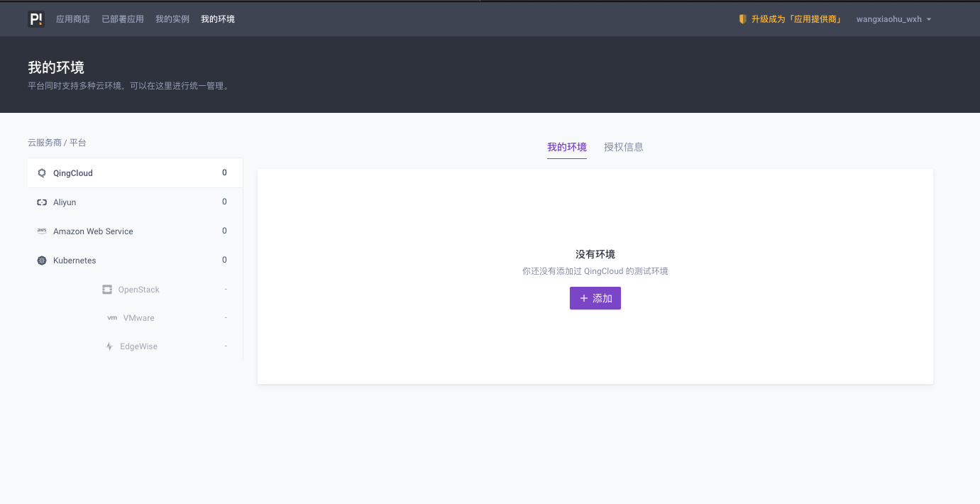Click the AWS logo icon
The width and height of the screenshot is (980, 504).
(42, 231)
